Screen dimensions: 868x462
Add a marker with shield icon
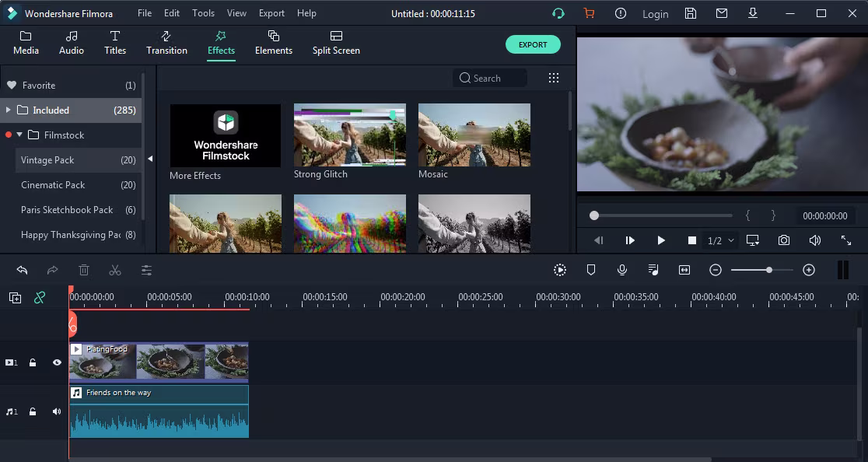[x=591, y=270]
